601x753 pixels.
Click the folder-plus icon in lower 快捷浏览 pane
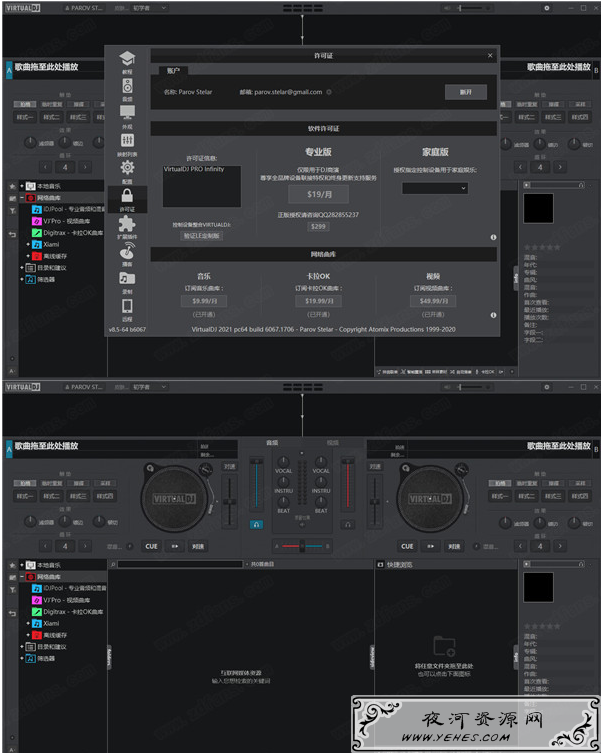point(444,646)
